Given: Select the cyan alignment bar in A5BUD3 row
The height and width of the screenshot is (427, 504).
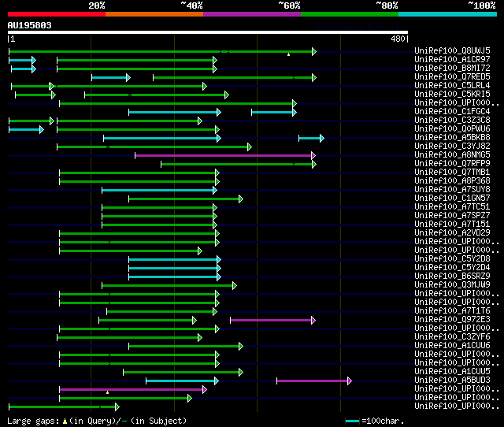Looking at the screenshot, I should coord(182,381).
